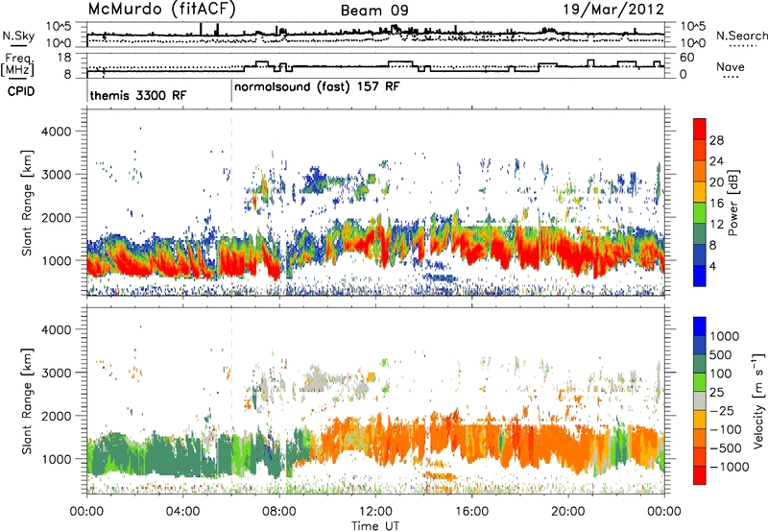This screenshot has width=768, height=532.
Task: Click the McMurdo (fitACF) title text
Action: 161,10
